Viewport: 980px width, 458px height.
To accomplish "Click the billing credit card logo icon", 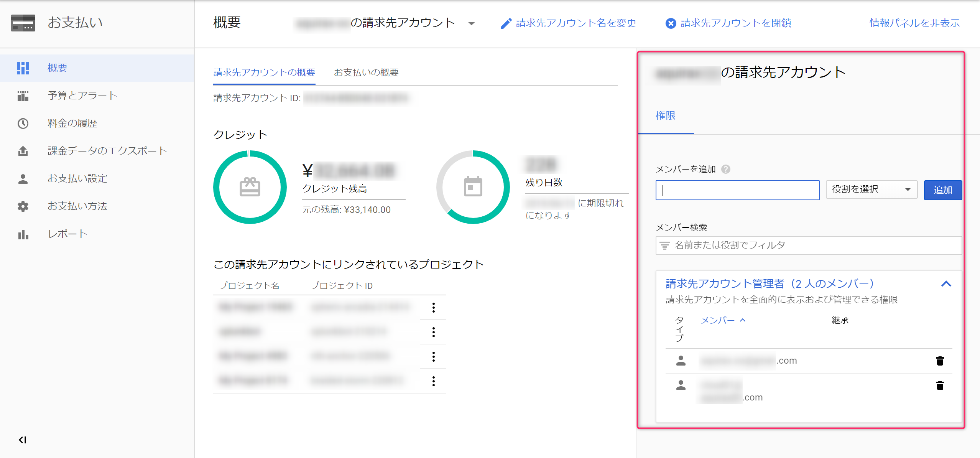I will click(23, 23).
